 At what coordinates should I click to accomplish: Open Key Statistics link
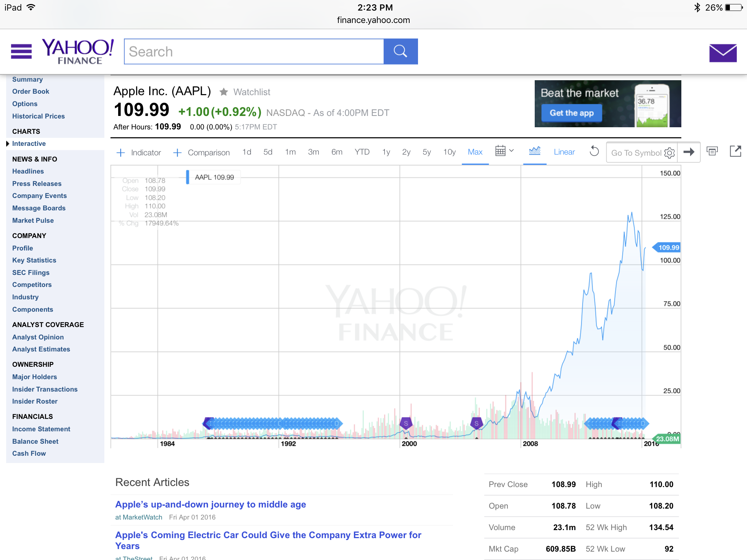click(34, 260)
